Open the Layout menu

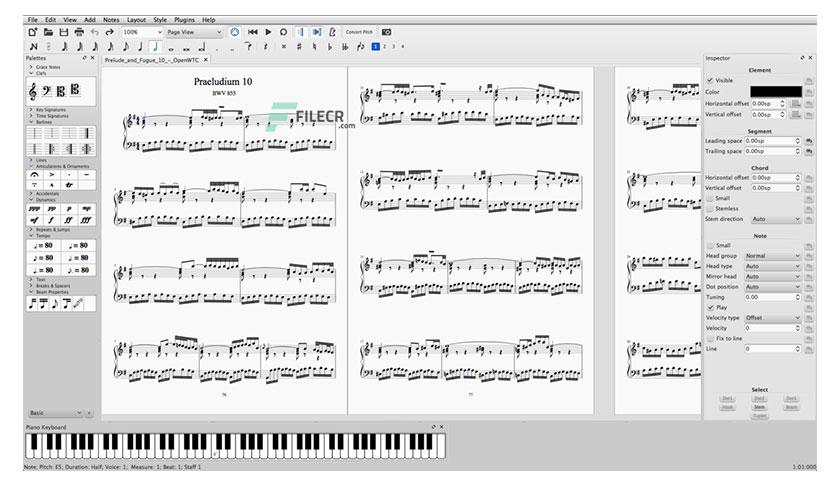tap(136, 20)
